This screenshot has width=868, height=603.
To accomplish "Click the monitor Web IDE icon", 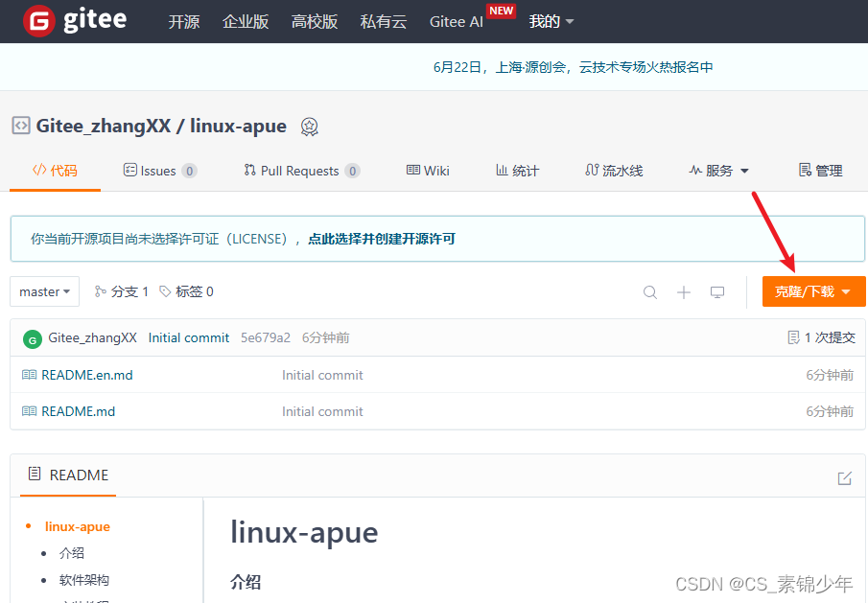I will pyautogui.click(x=717, y=292).
